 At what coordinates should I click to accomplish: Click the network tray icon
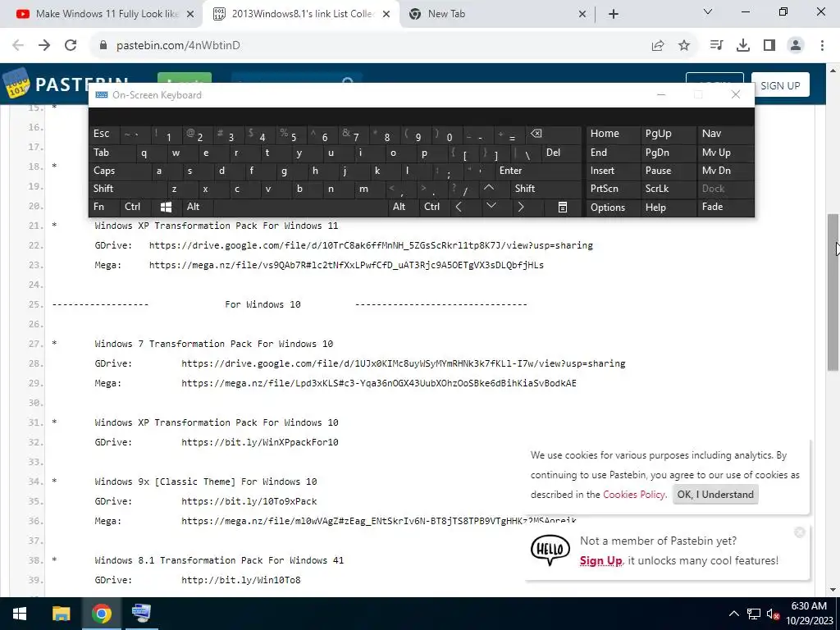coord(754,614)
